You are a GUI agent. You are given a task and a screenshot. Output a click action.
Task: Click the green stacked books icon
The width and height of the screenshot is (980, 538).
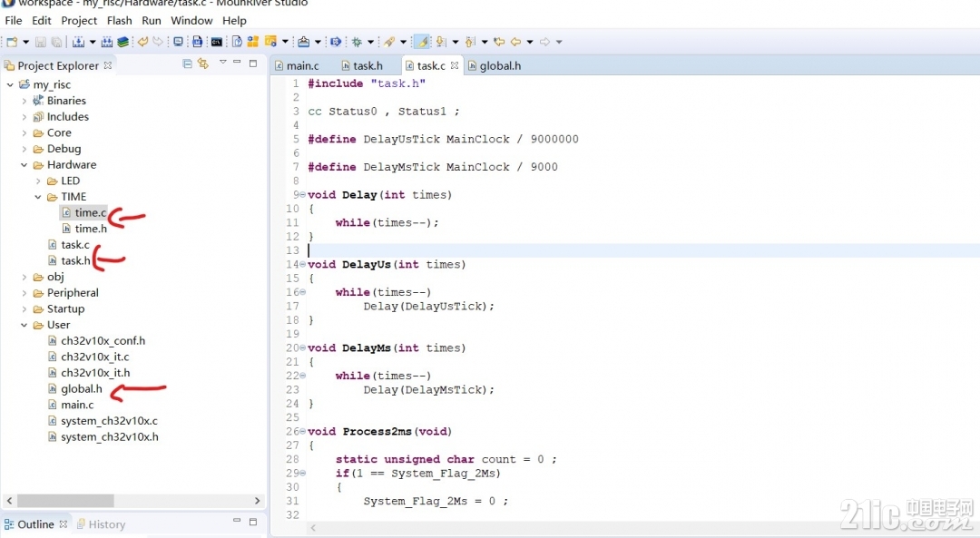coord(123,42)
